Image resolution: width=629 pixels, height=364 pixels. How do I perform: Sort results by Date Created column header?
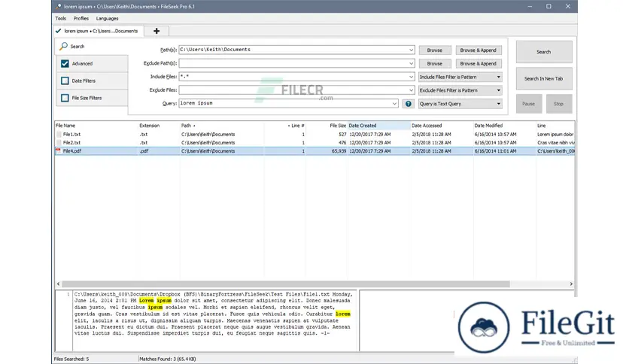tap(379, 126)
